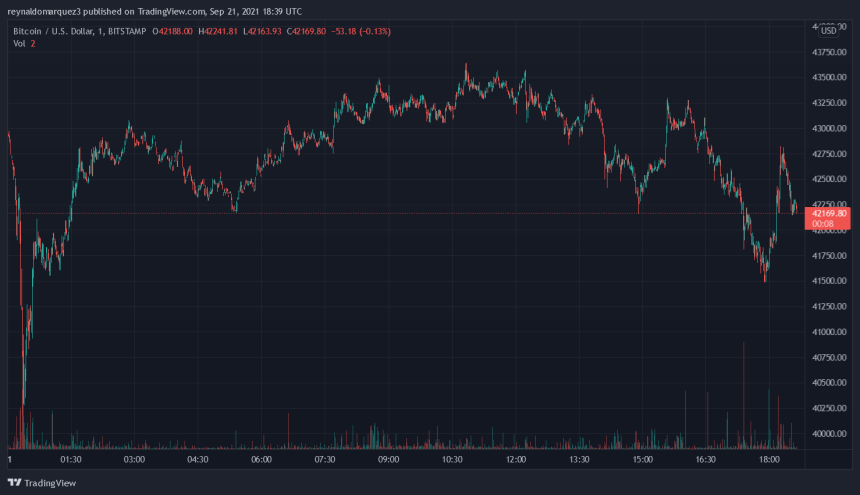Click the 40750.00 price axis label

tap(829, 357)
